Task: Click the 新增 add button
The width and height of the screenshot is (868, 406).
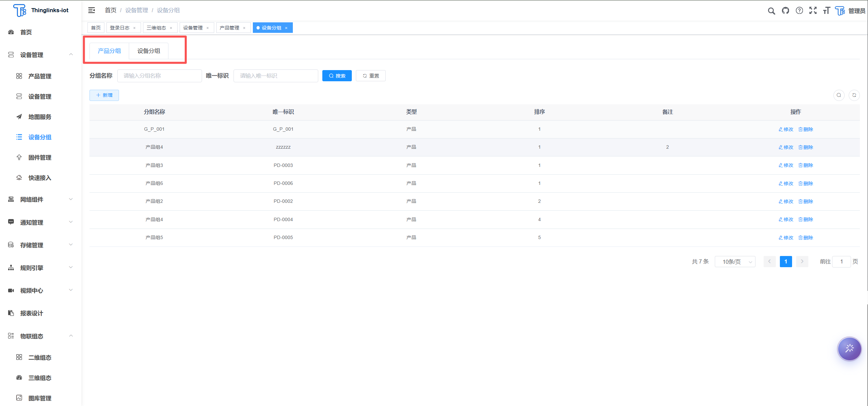Action: click(x=104, y=95)
